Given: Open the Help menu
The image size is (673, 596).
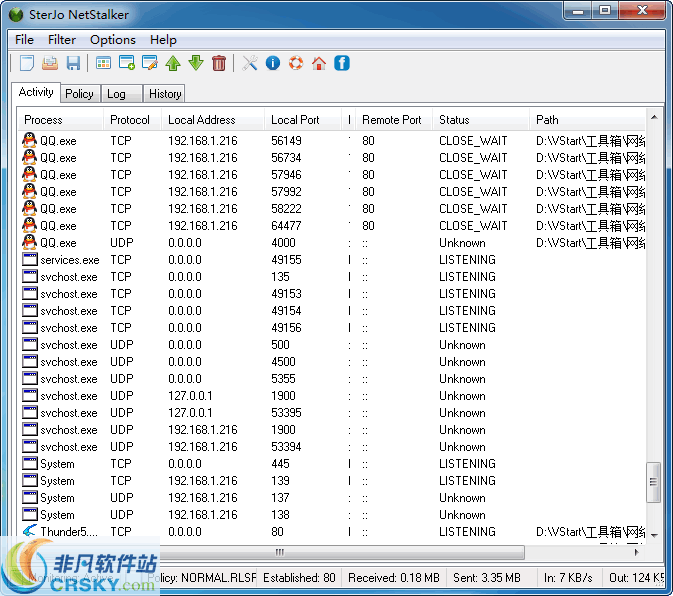Looking at the screenshot, I should (x=163, y=40).
